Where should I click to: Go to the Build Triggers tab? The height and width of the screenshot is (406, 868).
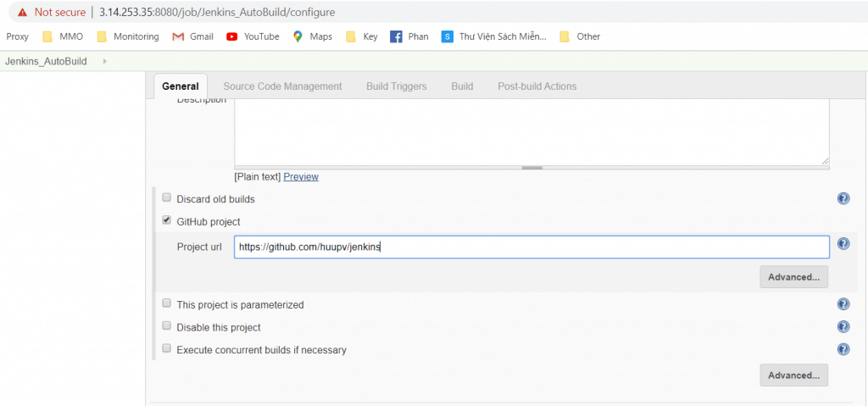(397, 86)
